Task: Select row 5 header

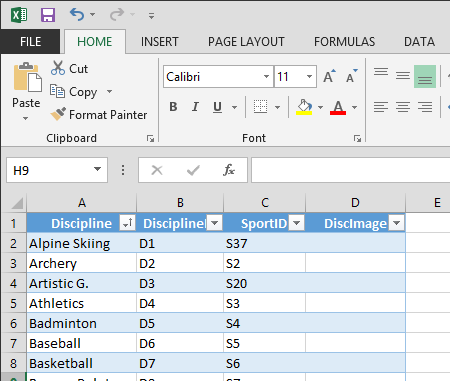Action: 13,303
